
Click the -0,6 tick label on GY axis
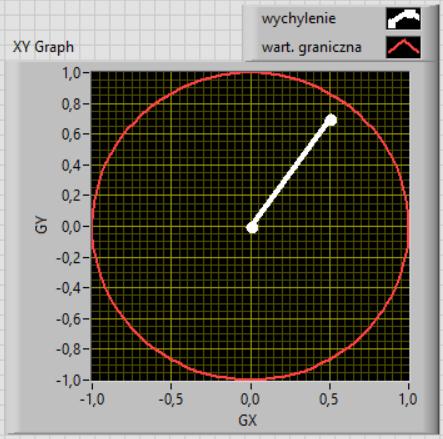pos(68,319)
